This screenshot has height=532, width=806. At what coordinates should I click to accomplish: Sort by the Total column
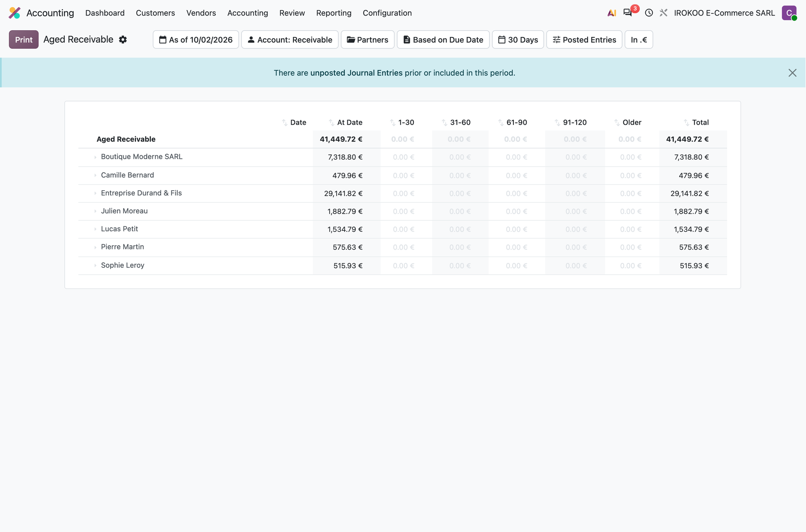(x=686, y=122)
